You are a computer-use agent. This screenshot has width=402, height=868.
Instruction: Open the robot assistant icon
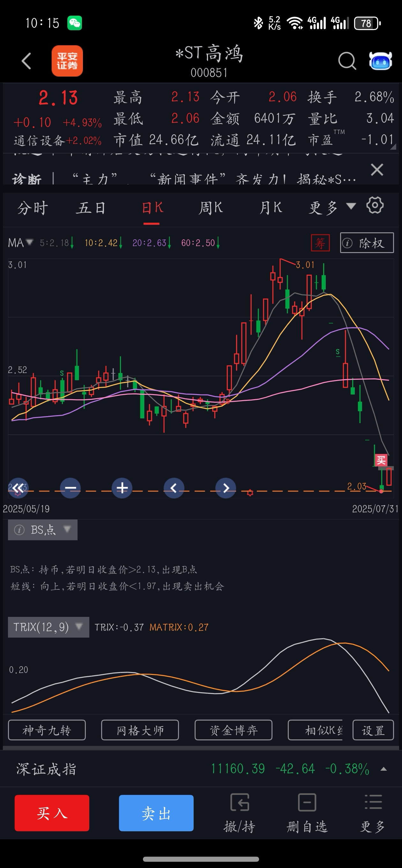380,61
